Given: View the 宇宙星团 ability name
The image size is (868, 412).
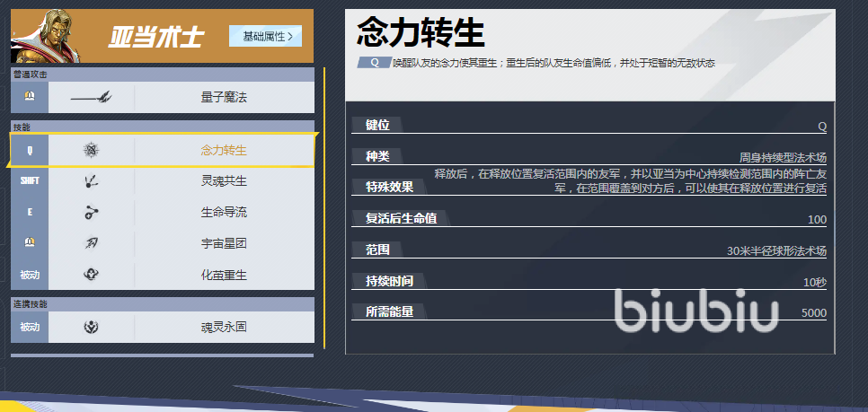Looking at the screenshot, I should [x=224, y=243].
